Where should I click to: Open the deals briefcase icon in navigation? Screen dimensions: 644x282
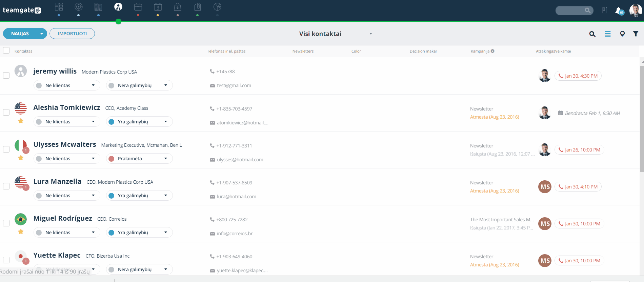point(138,7)
